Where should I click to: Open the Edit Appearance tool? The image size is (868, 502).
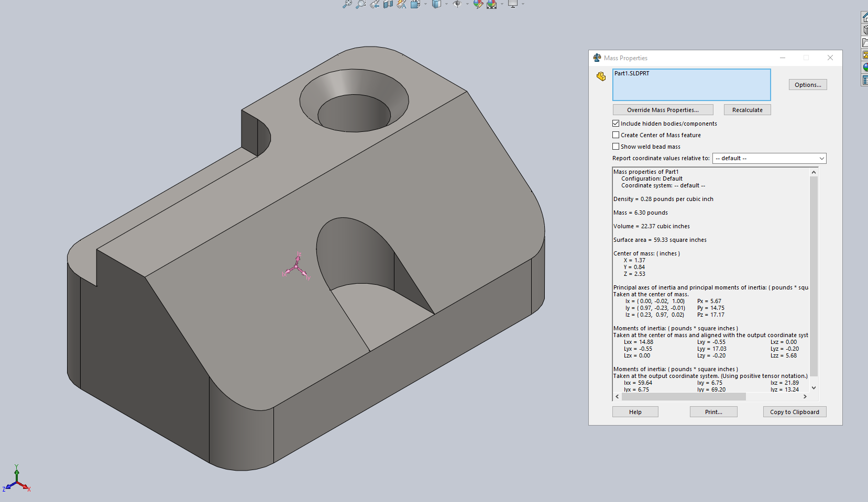[x=478, y=4]
